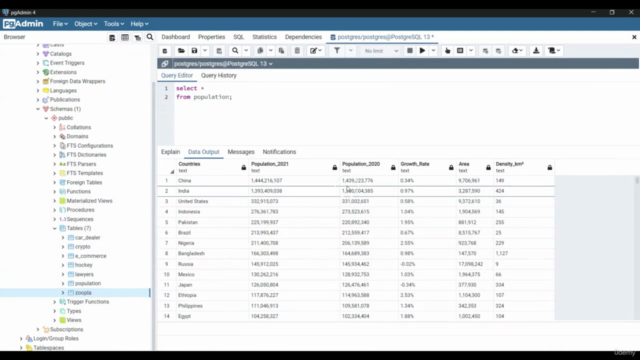Open the Notifications results tab

point(279,152)
